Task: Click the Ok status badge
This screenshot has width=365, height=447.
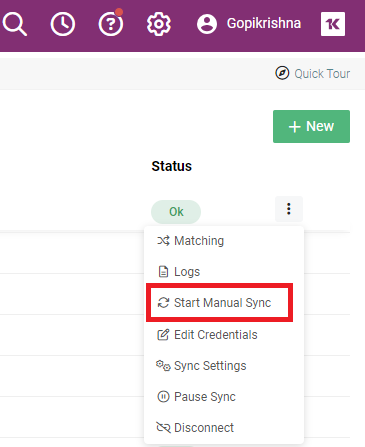Action: click(x=176, y=212)
